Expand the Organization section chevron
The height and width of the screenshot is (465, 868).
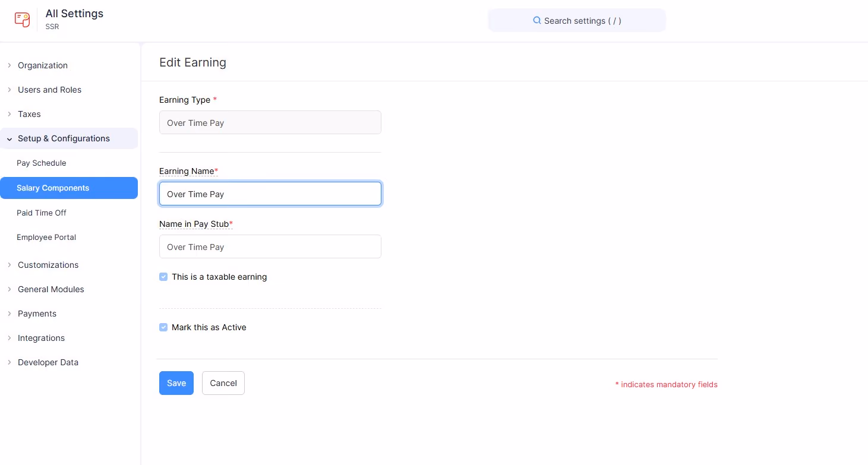coord(10,65)
